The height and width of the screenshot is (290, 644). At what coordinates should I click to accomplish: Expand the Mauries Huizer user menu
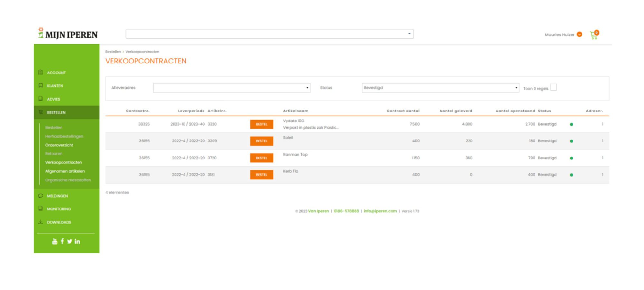click(x=579, y=34)
